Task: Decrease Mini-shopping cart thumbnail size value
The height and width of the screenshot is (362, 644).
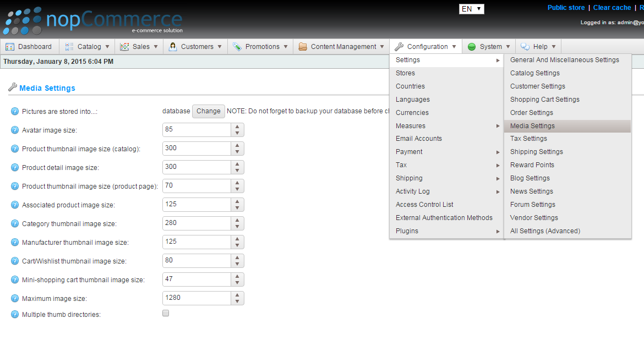Action: coord(237,283)
